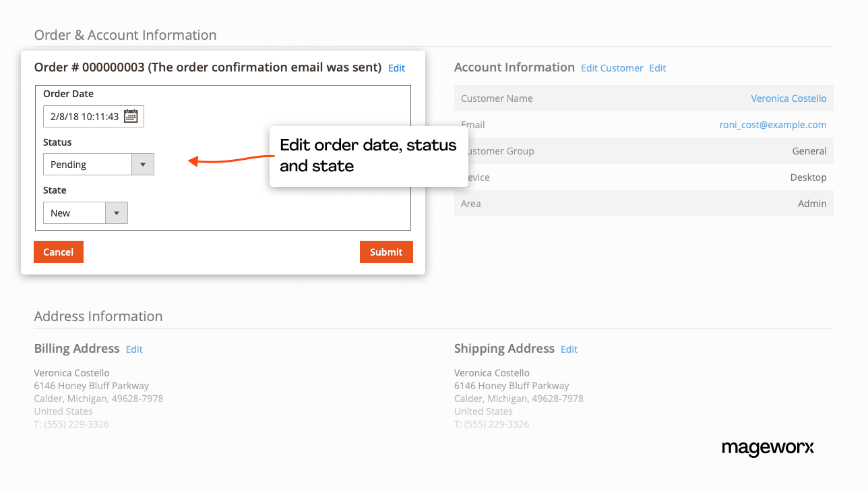Click into the Order Date text field
The image size is (868, 491).
tap(84, 117)
